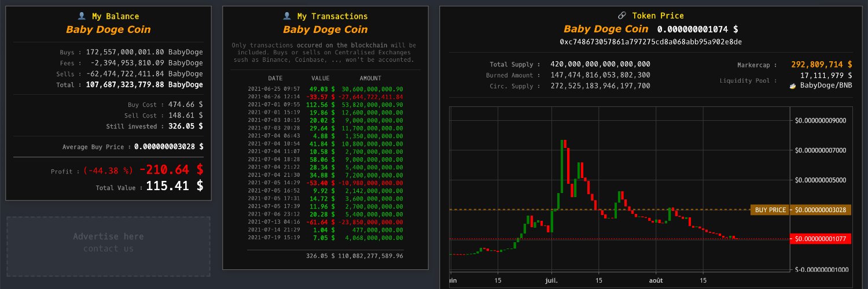
Task: Click the BabyDoge/BNB pool icon
Action: 793,86
